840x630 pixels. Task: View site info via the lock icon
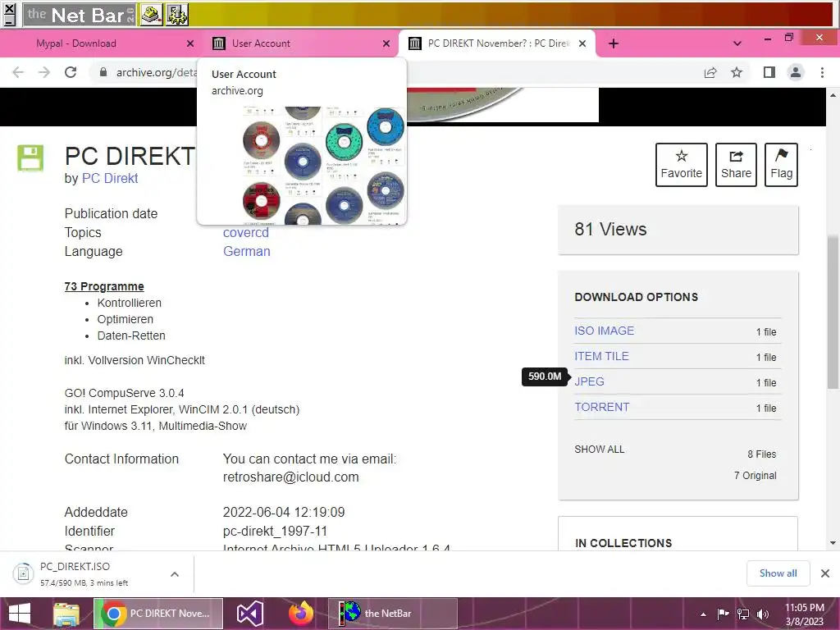[x=103, y=72]
